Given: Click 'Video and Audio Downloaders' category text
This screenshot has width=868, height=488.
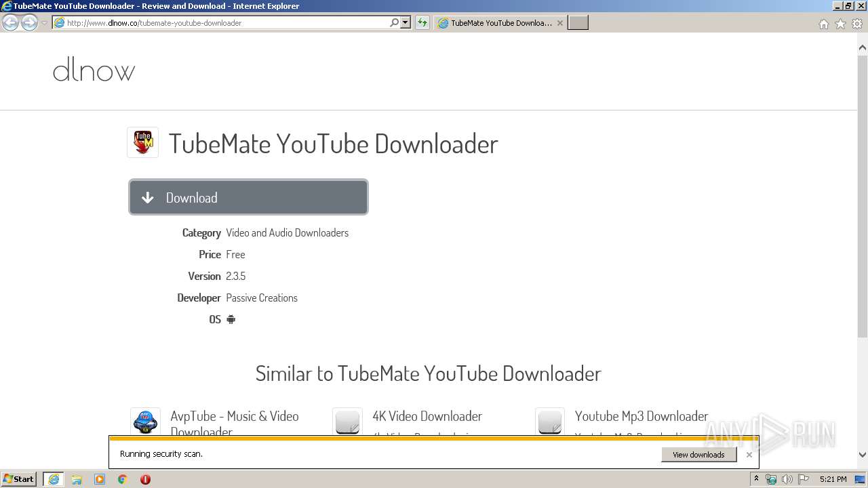Looking at the screenshot, I should (287, 232).
